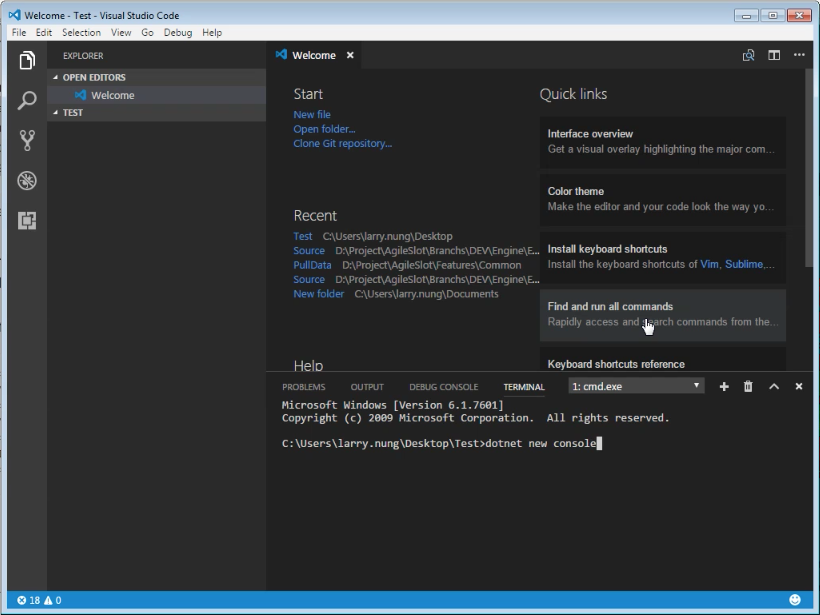The height and width of the screenshot is (615, 820).
Task: Click the smiley feedback icon
Action: coord(794,600)
